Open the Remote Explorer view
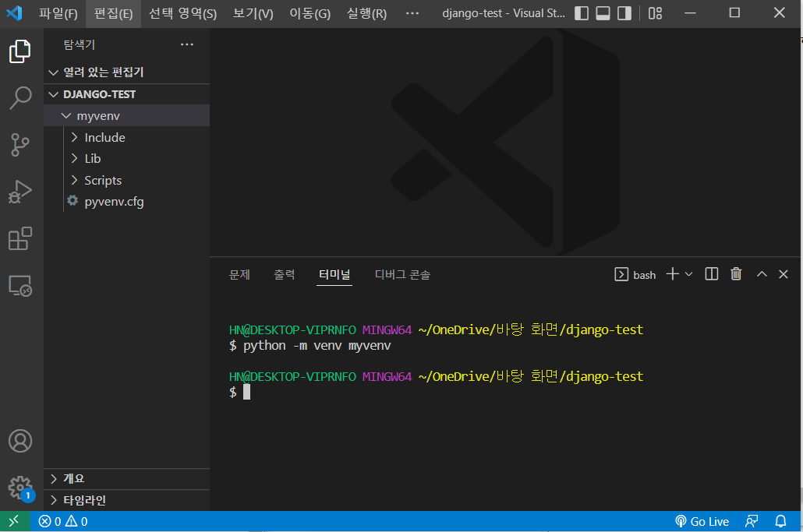The image size is (803, 532). pyautogui.click(x=20, y=285)
